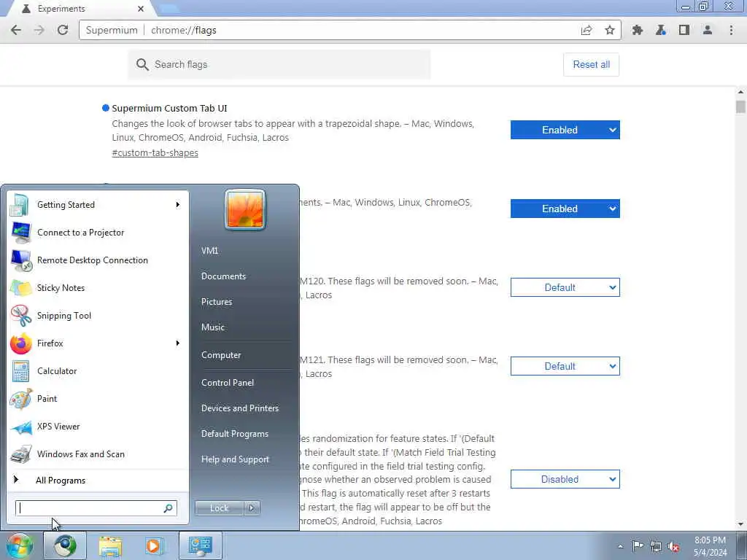Open Sticky Notes from the Start menu

(x=98, y=287)
